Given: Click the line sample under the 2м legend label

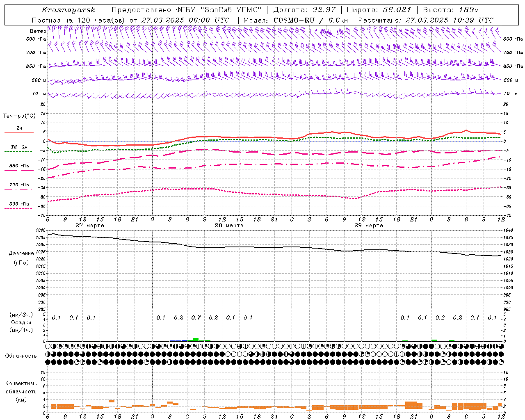Looking at the screenshot, I should pos(19,132).
